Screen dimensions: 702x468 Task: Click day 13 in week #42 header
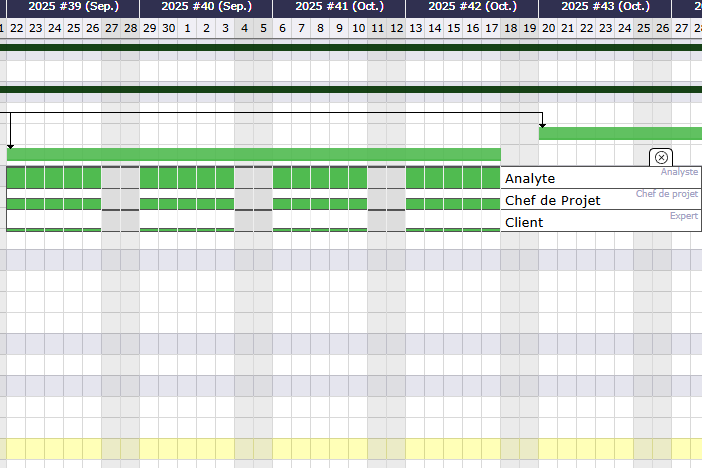coord(415,28)
